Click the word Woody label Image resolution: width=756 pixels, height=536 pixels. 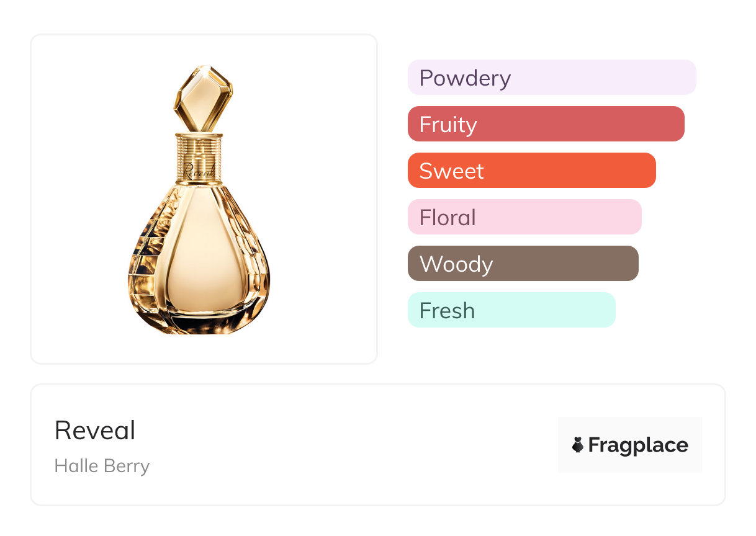(456, 264)
